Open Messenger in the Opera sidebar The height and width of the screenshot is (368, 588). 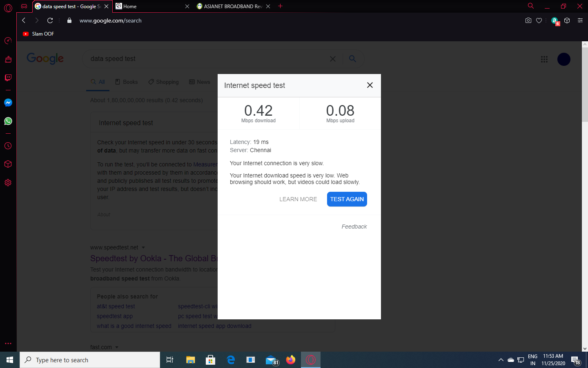pos(8,103)
